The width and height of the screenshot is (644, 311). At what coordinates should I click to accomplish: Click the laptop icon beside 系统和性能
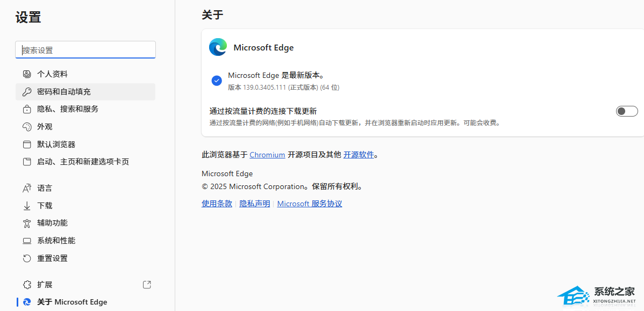point(27,241)
